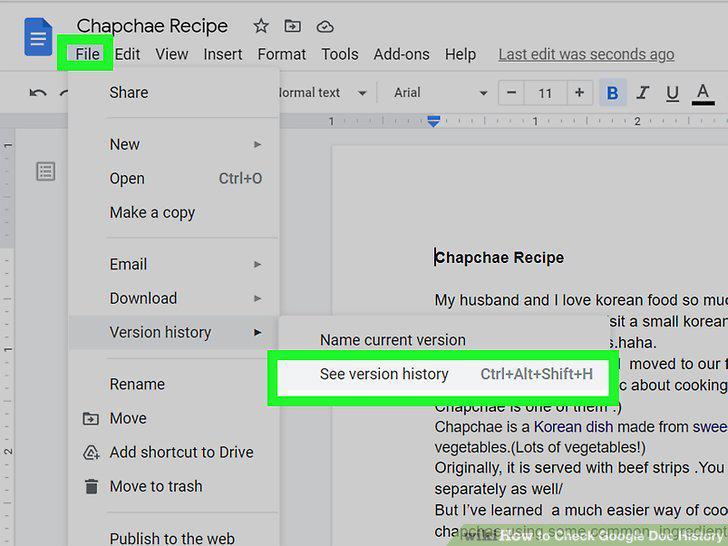Increase font size with plus button
728x546 pixels.
click(x=579, y=93)
